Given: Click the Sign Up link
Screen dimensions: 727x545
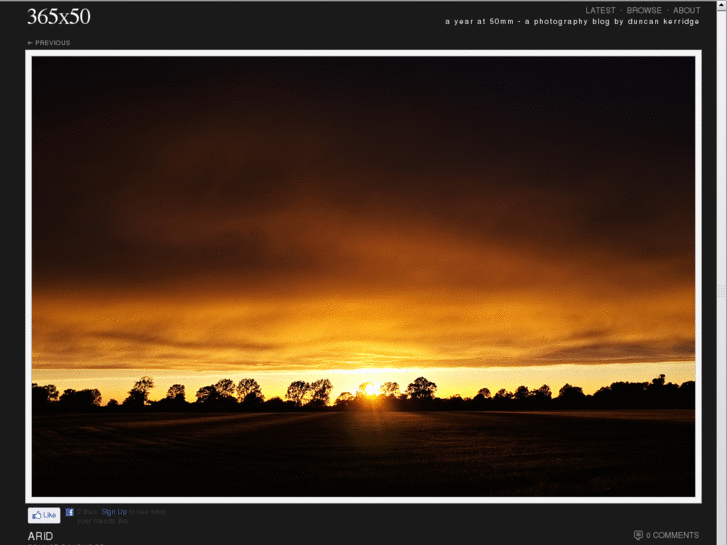Looking at the screenshot, I should [x=114, y=512].
